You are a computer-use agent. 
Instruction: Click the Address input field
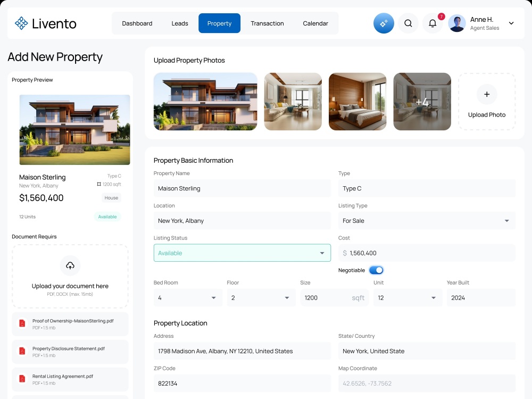tap(242, 351)
